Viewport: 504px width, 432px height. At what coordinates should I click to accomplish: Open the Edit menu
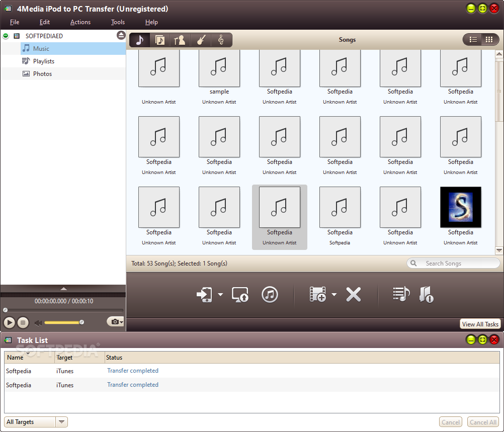tap(45, 22)
